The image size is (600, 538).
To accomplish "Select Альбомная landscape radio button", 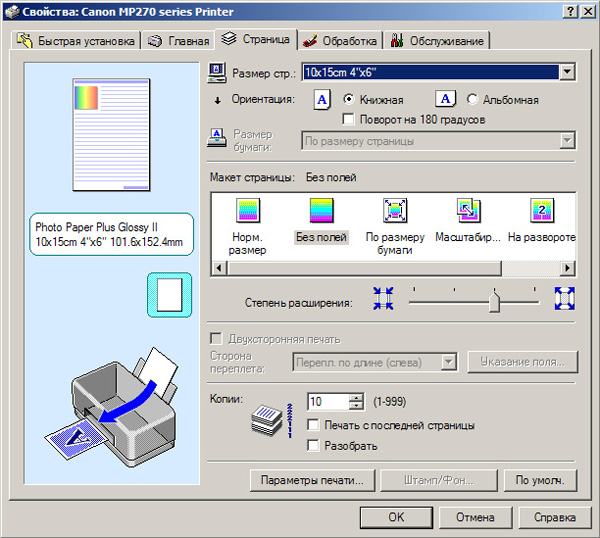I will click(472, 99).
